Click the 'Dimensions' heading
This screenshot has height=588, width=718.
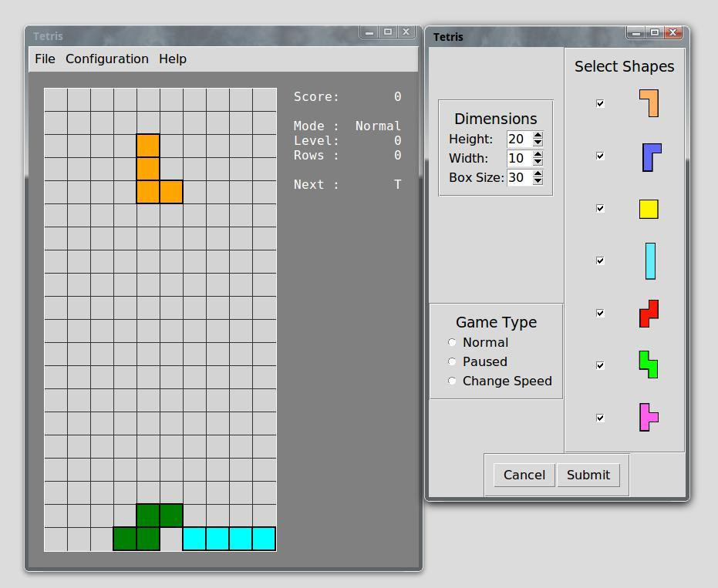495,119
